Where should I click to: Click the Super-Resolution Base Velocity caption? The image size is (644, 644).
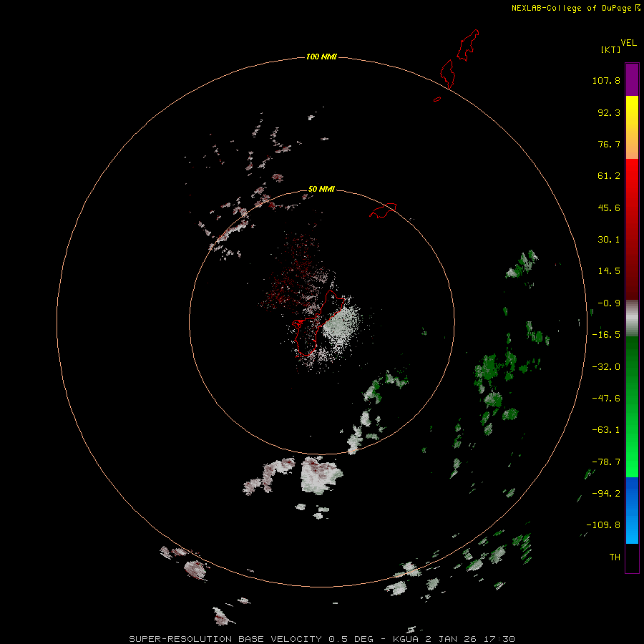tap(321, 639)
